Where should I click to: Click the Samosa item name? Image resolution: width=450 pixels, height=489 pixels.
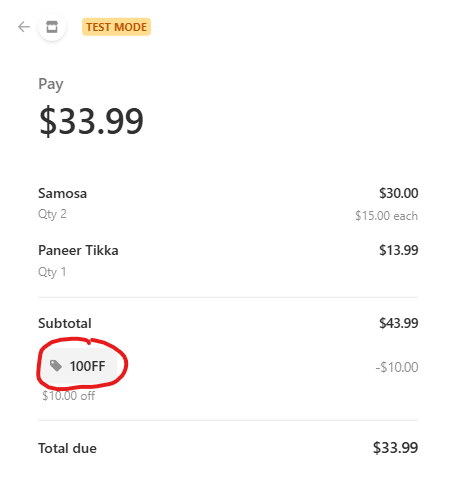(62, 193)
